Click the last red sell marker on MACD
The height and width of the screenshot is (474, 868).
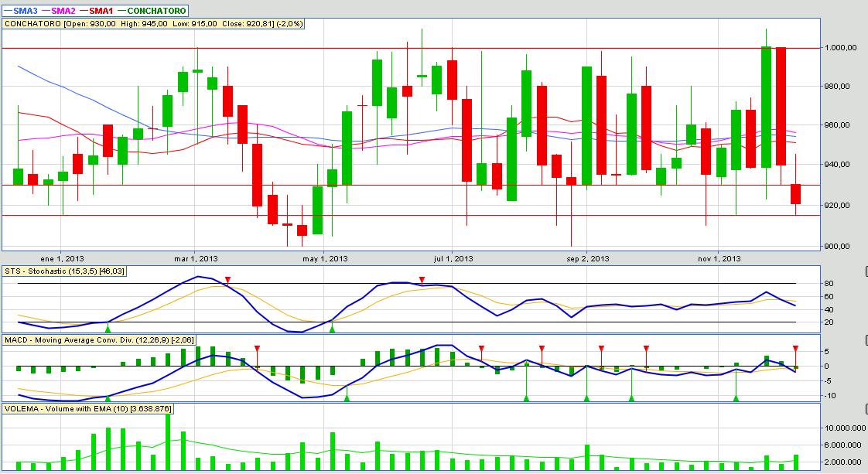click(x=795, y=349)
